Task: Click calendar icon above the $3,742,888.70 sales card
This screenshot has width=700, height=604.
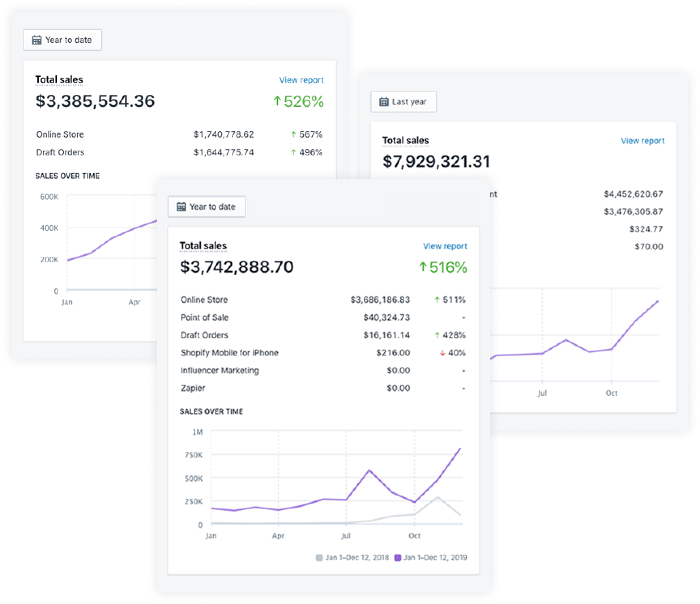Action: 181,207
